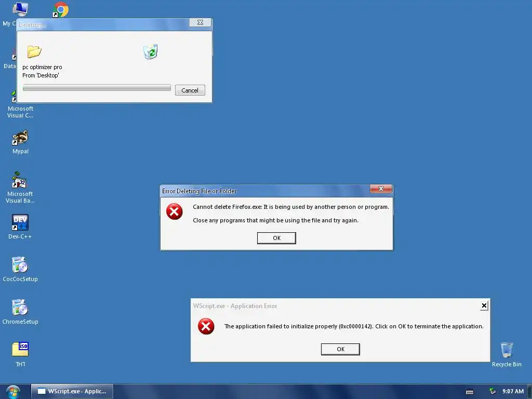Open the Google Chrome desktop shortcut
Viewport: 532px width, 399px height.
(x=61, y=9)
